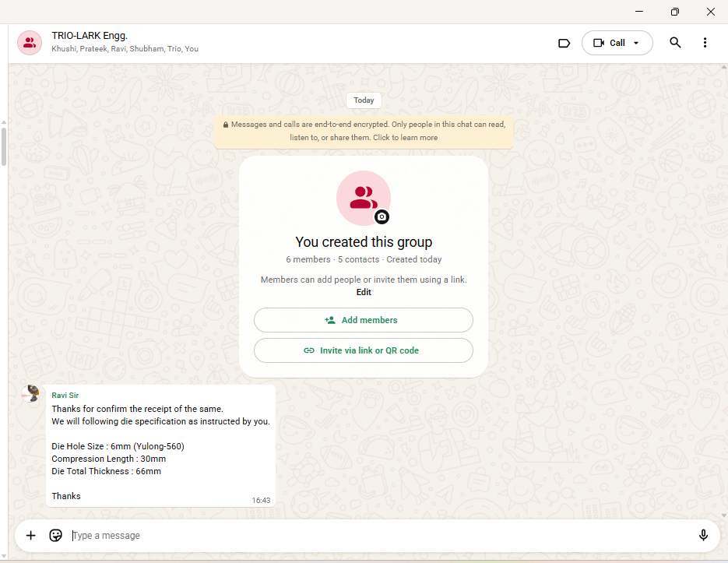
Task: Start a video call with Call button
Action: click(609, 43)
